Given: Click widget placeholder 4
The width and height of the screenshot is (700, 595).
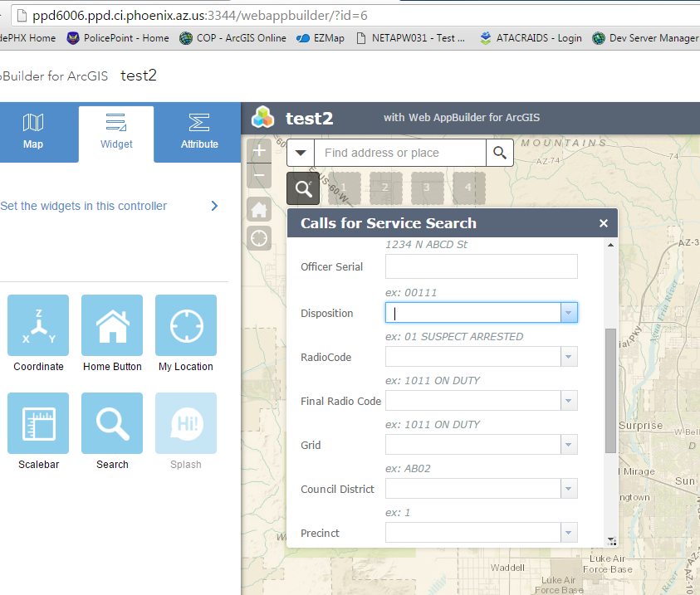Looking at the screenshot, I should point(469,188).
